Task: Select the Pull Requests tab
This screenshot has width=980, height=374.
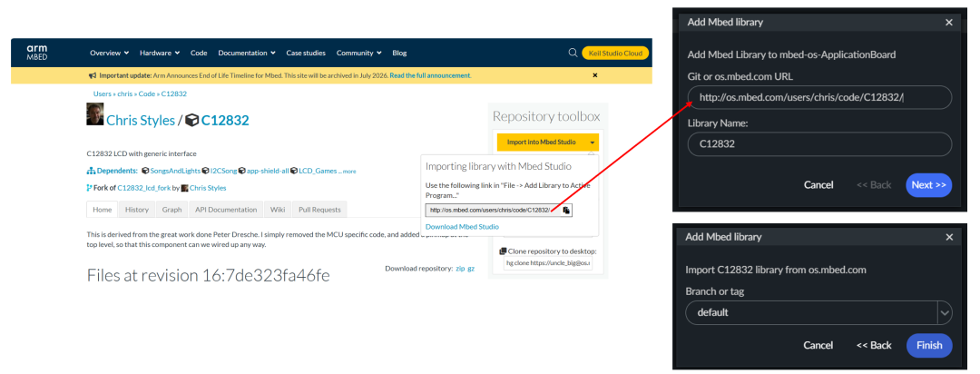Action: click(319, 210)
